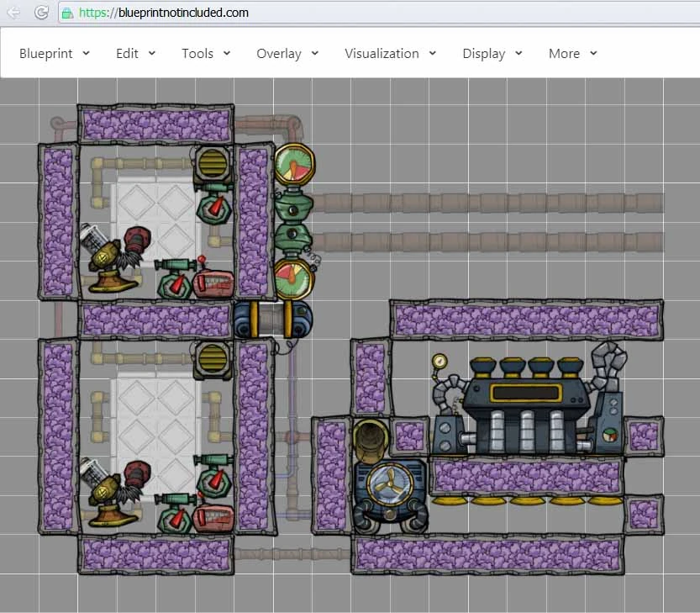The height and width of the screenshot is (613, 700).
Task: Select the gas vent in upper room
Action: click(213, 164)
